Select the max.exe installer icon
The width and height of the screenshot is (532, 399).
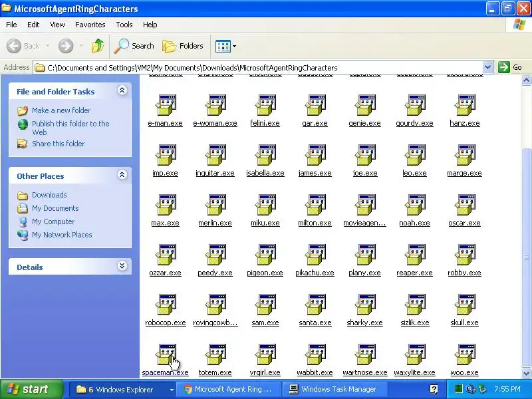point(166,205)
